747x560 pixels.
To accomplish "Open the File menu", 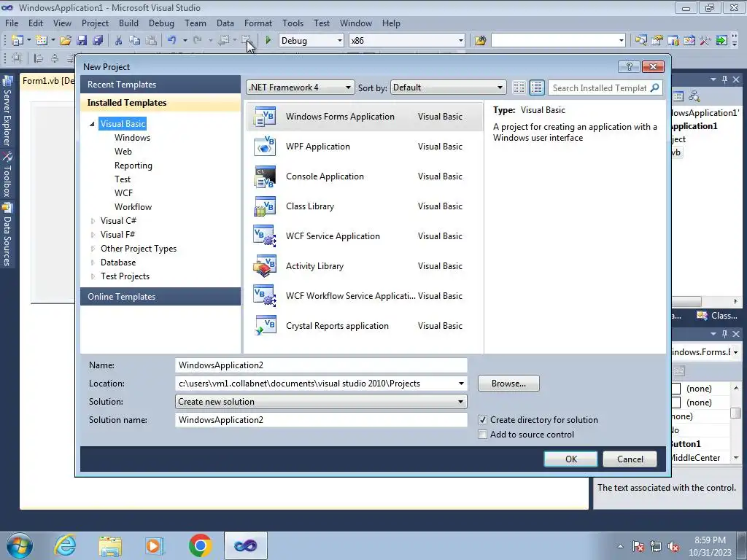I will coord(12,23).
